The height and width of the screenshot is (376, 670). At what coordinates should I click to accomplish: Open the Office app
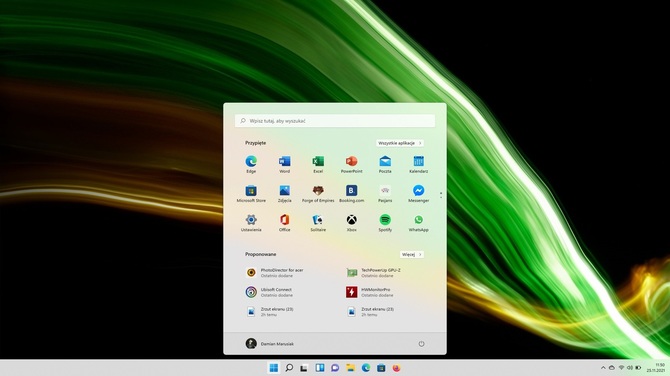click(285, 223)
